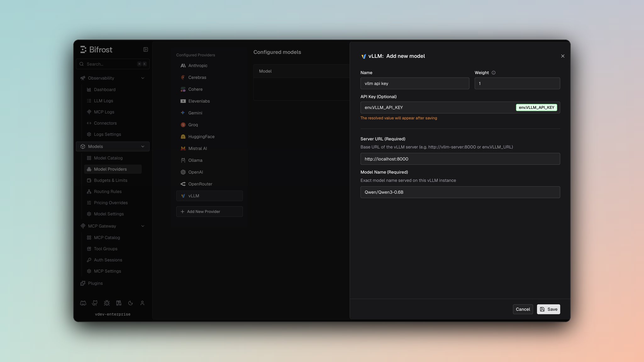Screen dimensions: 644x362
Task: Click the Dashboard chart icon
Action: 89,90
